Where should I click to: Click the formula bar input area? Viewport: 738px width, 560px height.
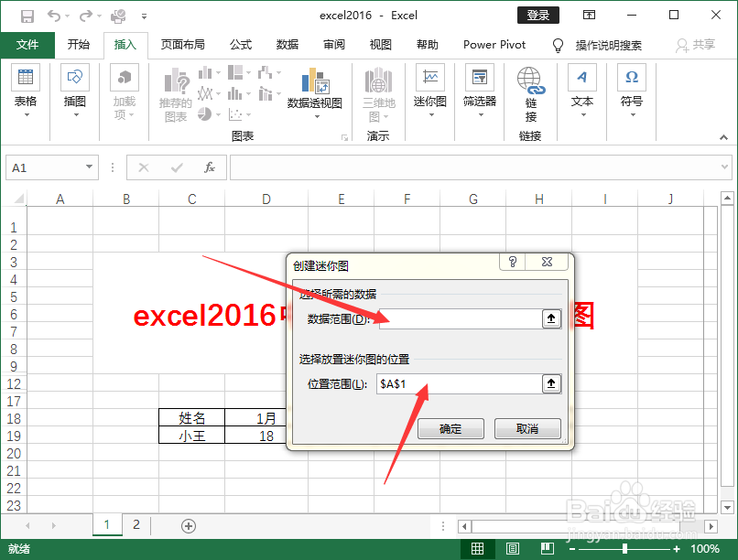tap(474, 167)
